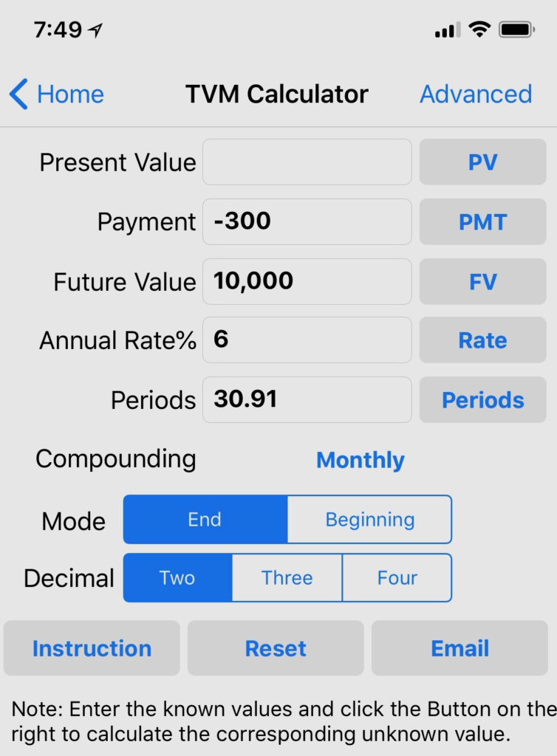
Task: Set decimal places to Two
Action: click(177, 577)
